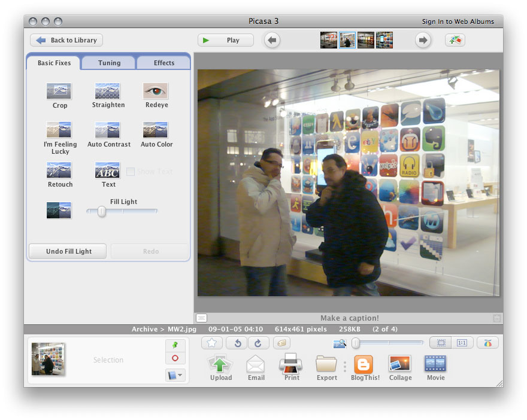Create a Collage from selection
This screenshot has height=420, width=527.
tap(400, 364)
